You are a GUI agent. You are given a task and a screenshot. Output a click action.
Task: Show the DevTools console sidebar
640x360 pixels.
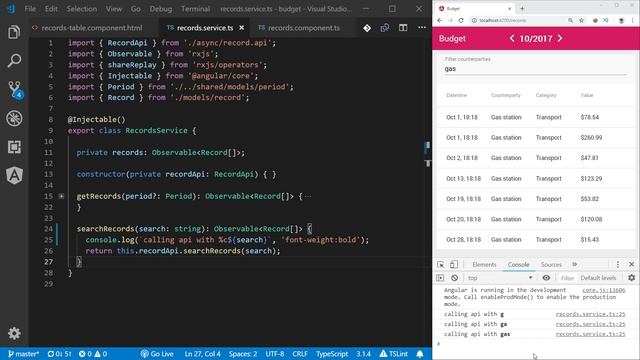(x=440, y=278)
